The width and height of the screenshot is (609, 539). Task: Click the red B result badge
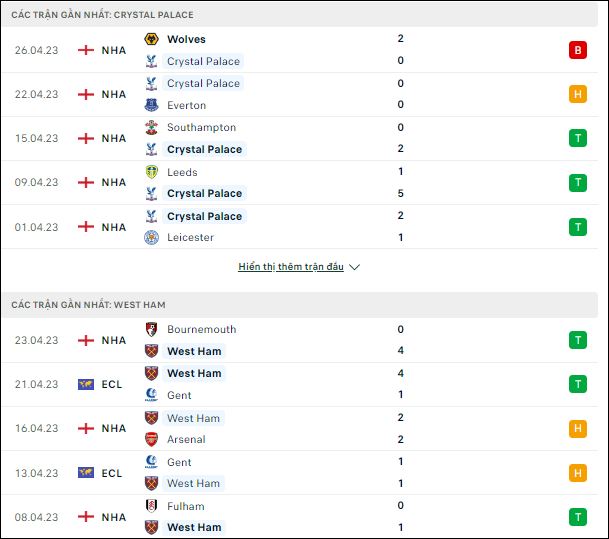578,50
